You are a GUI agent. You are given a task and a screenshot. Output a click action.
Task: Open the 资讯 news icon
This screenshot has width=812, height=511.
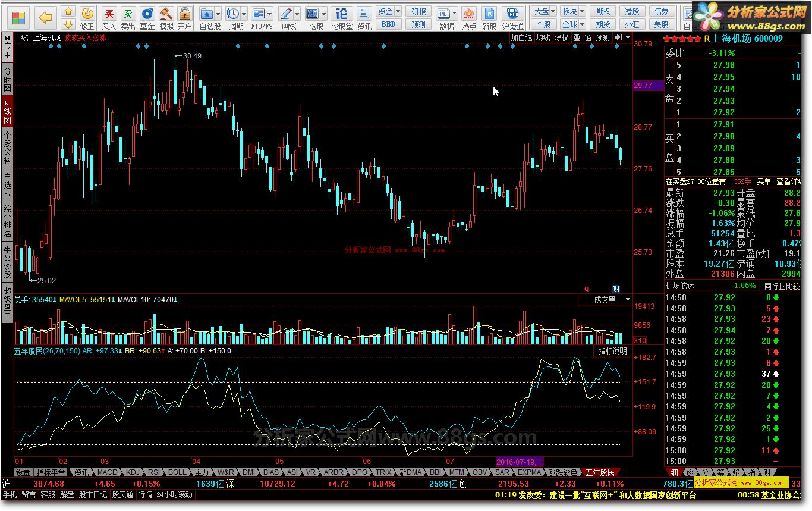click(x=364, y=18)
